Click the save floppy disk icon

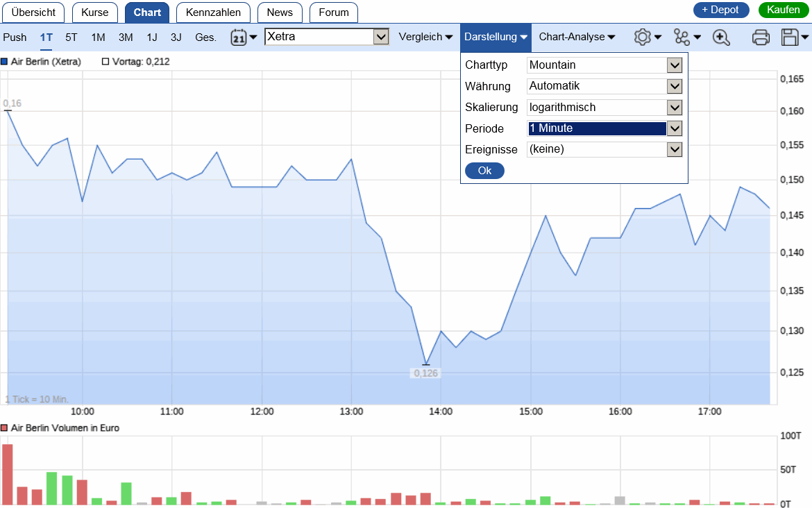tap(790, 37)
